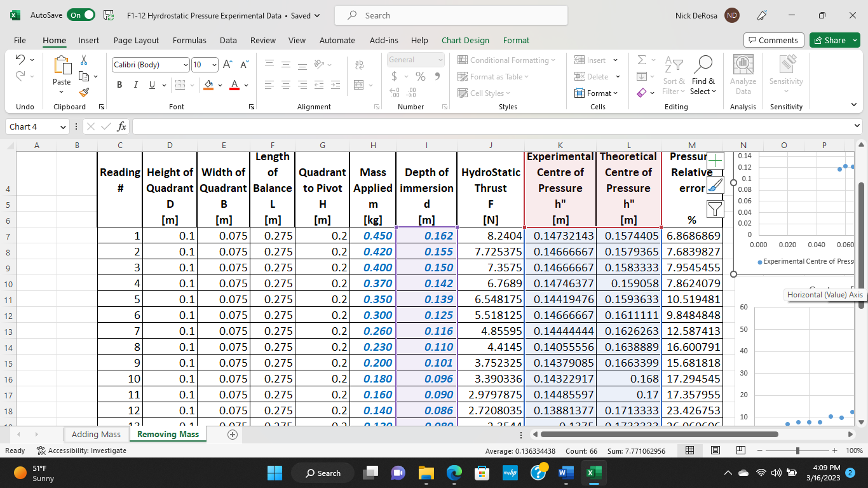Click column K header
Screen dimensions: 868x488
pos(560,145)
